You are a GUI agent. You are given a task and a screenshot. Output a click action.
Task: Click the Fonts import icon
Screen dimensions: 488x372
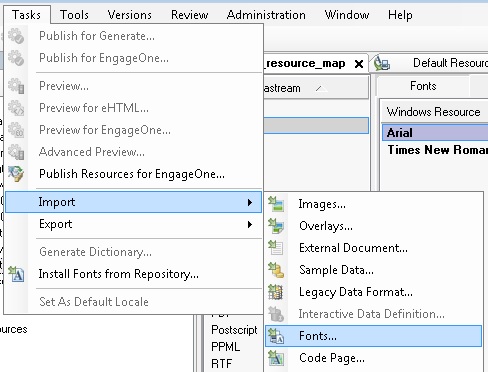[276, 336]
